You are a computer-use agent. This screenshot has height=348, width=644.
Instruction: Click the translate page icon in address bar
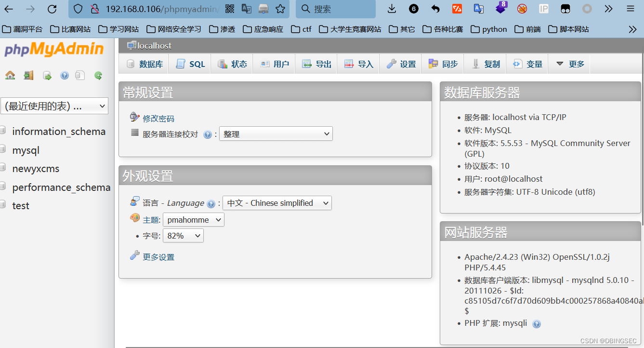pos(247,9)
